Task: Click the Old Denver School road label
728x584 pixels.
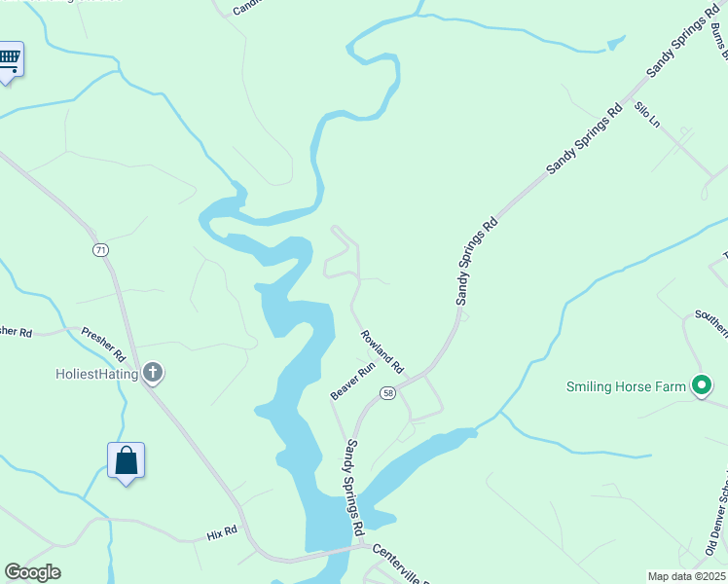Action: tap(716, 515)
